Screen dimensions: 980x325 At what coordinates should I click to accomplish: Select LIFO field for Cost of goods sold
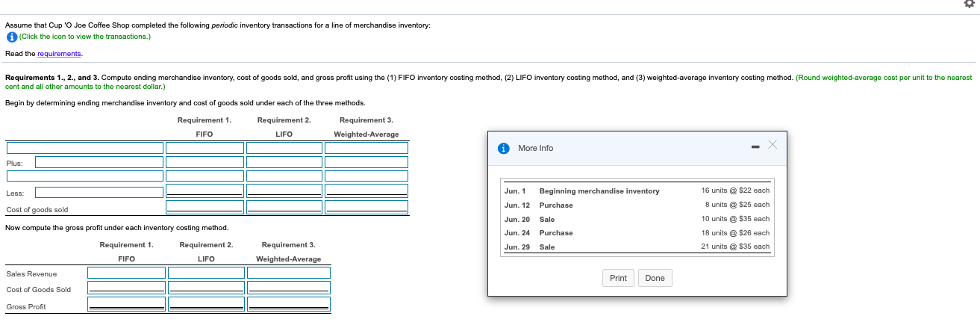click(284, 206)
